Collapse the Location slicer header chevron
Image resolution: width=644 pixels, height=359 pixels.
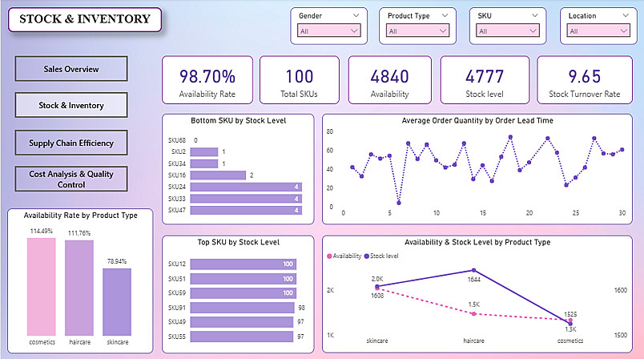coord(626,15)
